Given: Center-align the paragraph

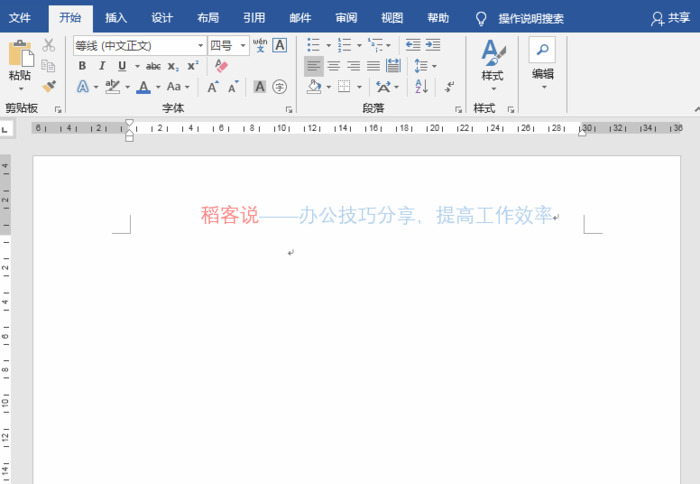Looking at the screenshot, I should tap(333, 66).
